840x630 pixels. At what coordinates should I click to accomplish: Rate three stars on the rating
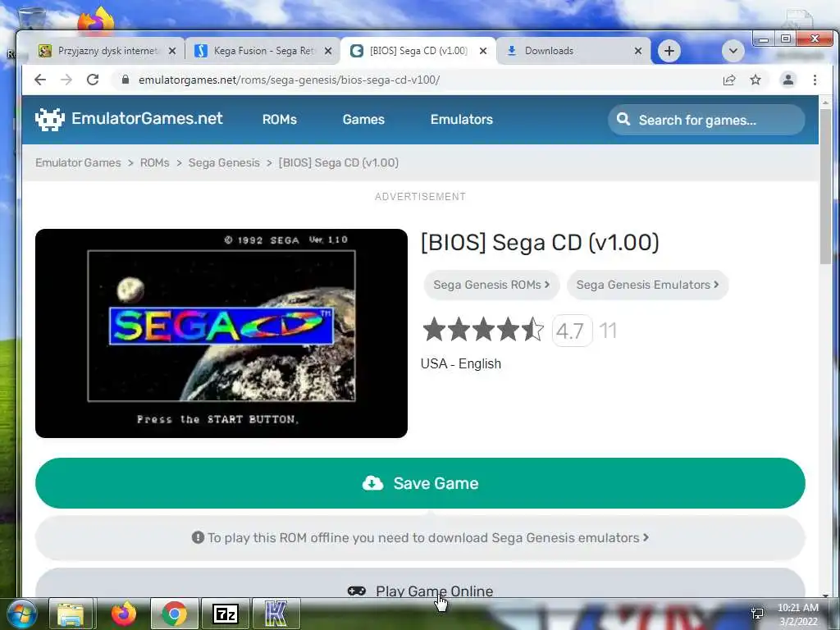(x=483, y=330)
